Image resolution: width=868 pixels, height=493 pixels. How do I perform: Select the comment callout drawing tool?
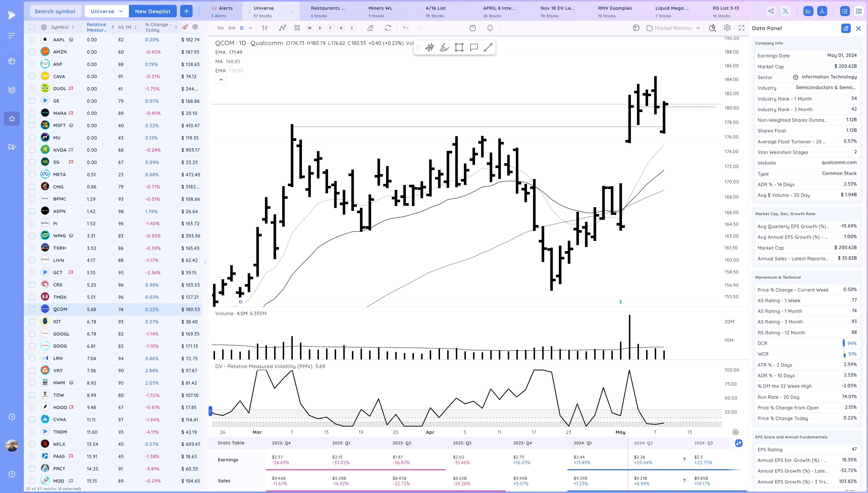point(474,47)
